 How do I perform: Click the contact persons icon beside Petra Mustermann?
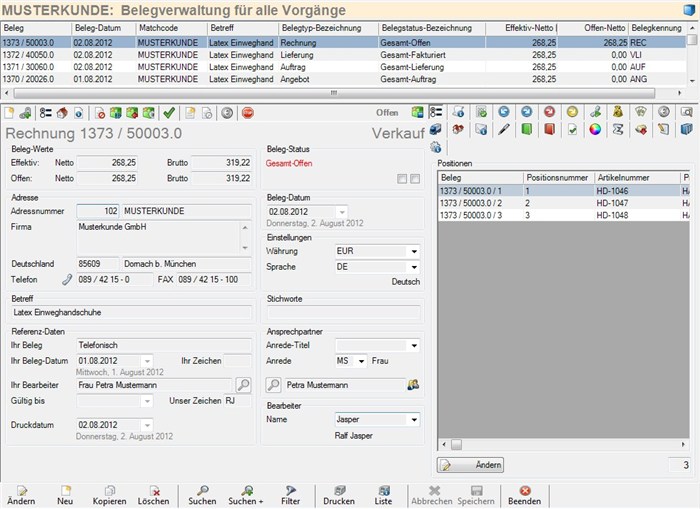413,385
